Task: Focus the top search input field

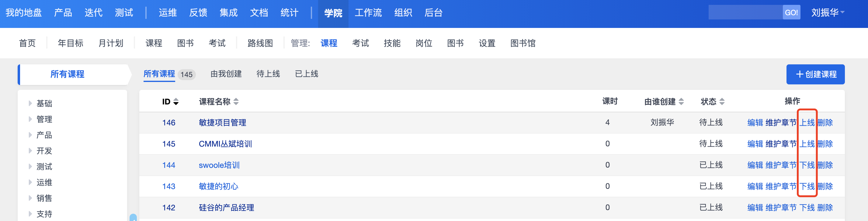Action: point(745,12)
